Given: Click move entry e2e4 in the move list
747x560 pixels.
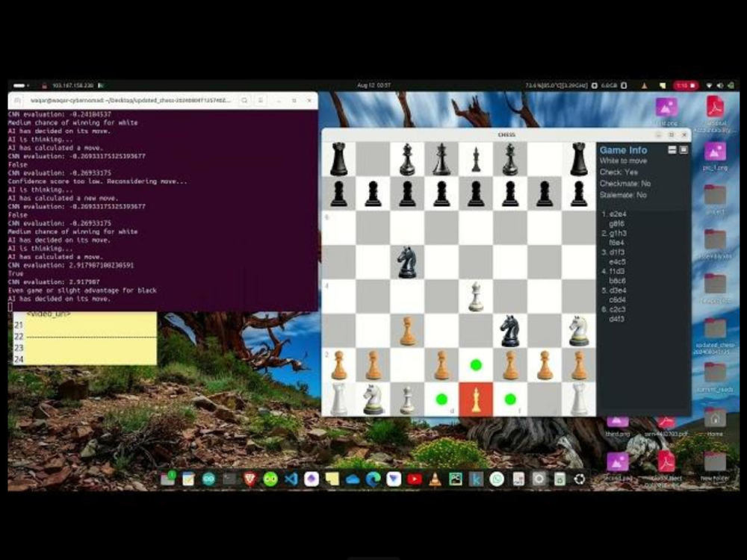Looking at the screenshot, I should coord(618,214).
